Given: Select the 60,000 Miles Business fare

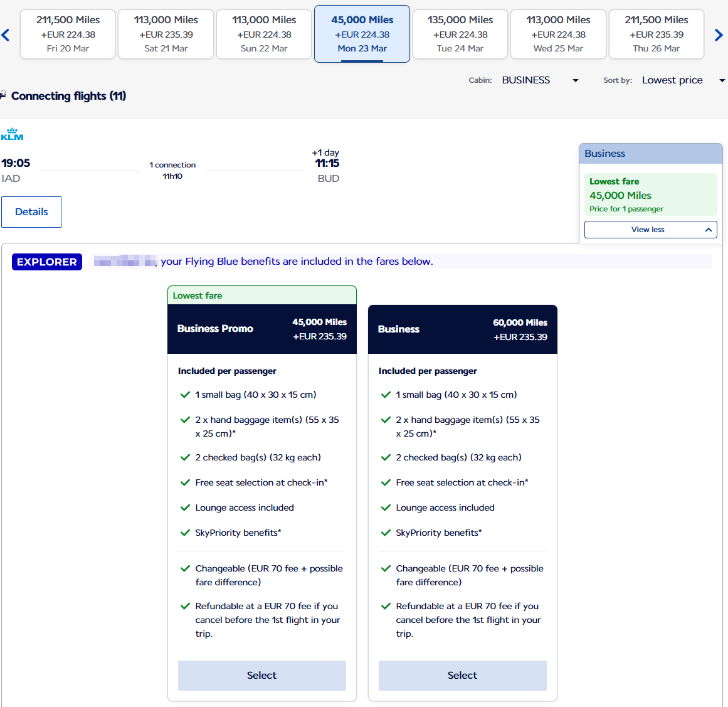Looking at the screenshot, I should [x=462, y=675].
